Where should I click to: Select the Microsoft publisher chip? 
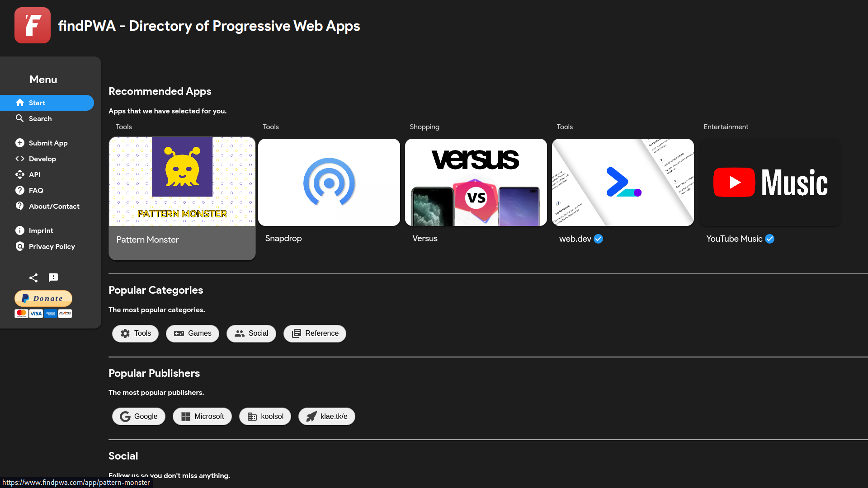click(202, 416)
